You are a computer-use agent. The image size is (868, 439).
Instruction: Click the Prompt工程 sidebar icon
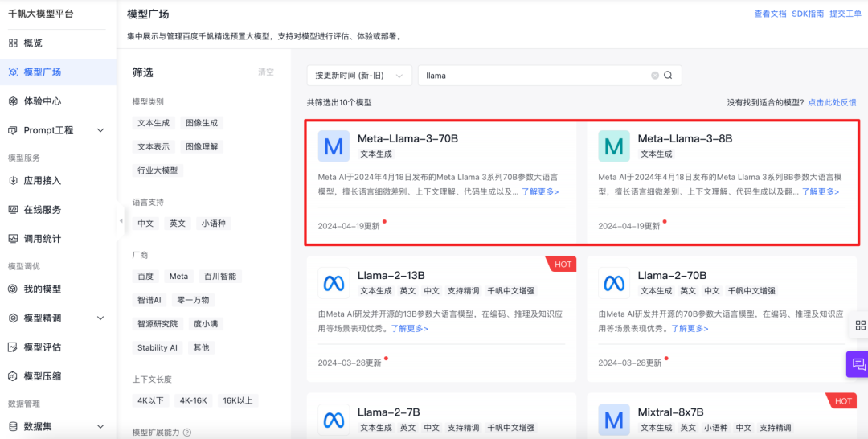pos(14,130)
